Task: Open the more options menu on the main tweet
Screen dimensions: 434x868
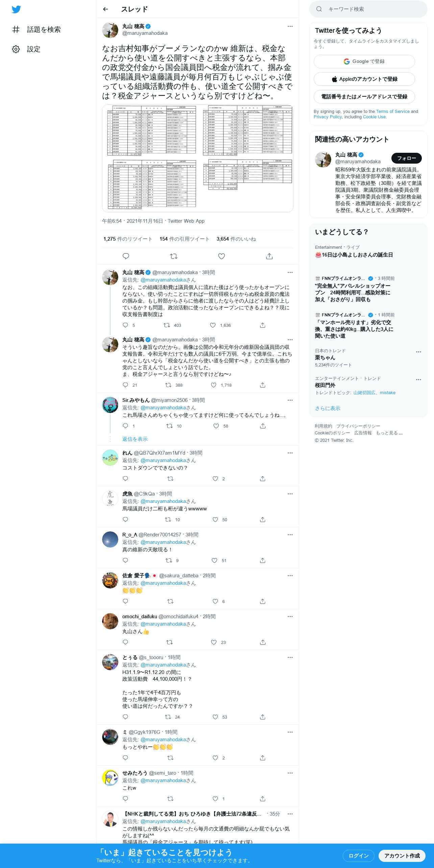Action: click(290, 26)
